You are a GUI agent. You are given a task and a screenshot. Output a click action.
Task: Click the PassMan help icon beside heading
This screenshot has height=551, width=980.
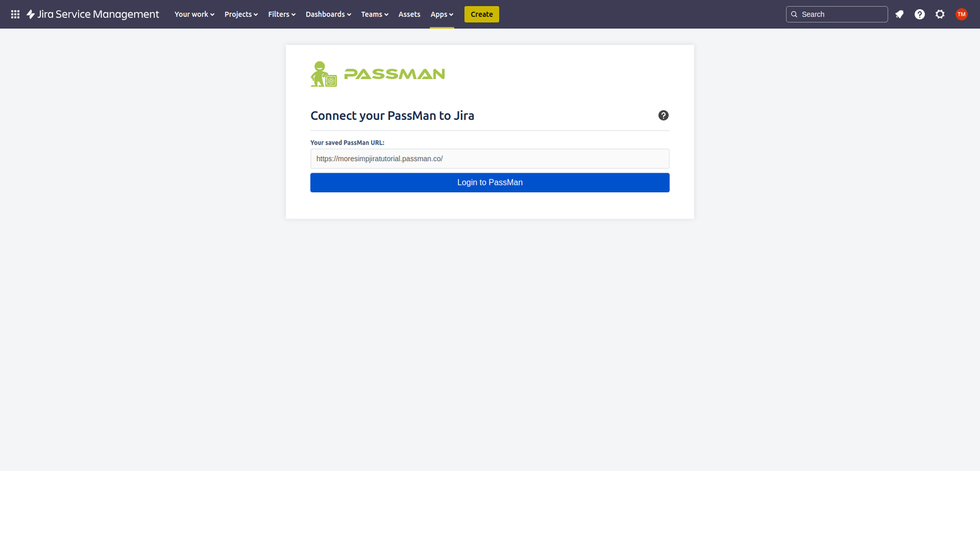click(663, 116)
